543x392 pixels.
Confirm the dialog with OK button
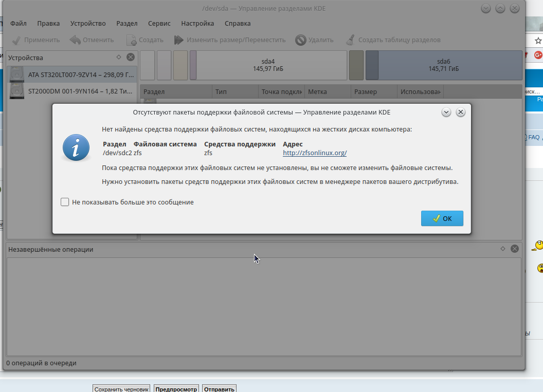[442, 218]
